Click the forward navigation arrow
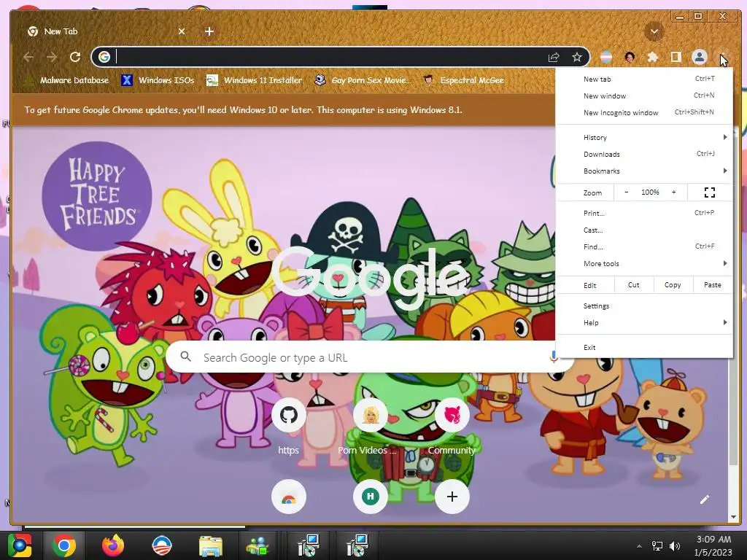This screenshot has height=560, width=747. click(52, 57)
